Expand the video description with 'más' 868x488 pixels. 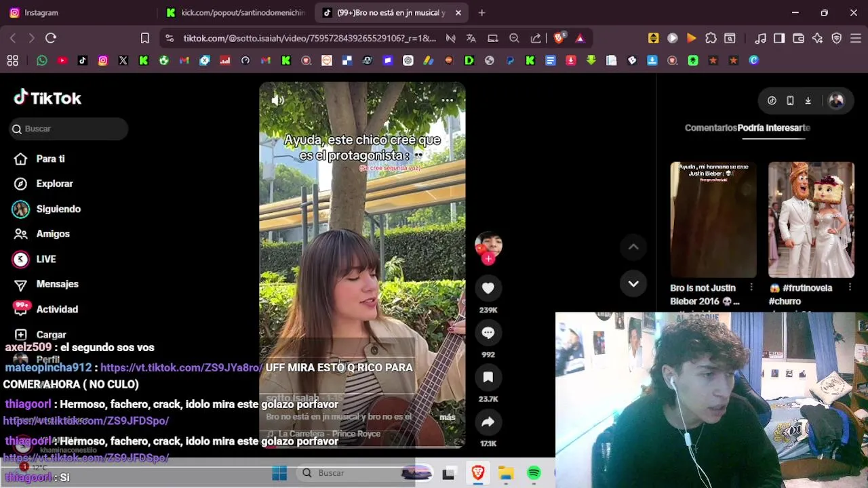coord(447,417)
